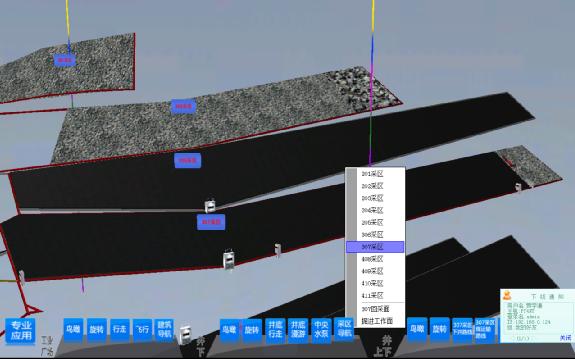Select highlighted 307采区 menu entry

(x=375, y=247)
